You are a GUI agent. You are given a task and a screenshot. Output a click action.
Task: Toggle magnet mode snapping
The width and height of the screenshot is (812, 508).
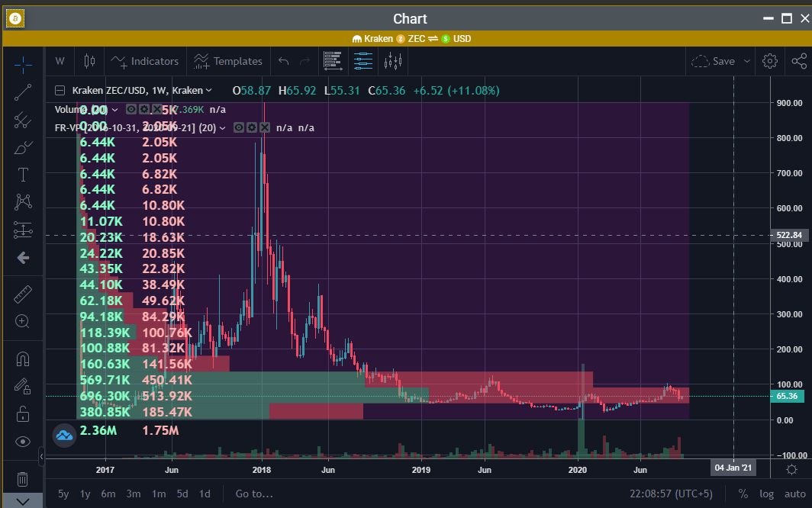coord(23,358)
